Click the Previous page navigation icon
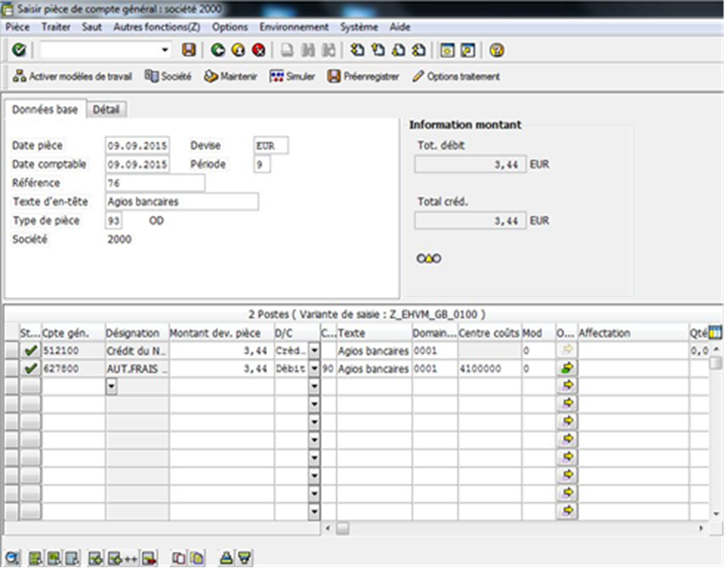 click(378, 49)
